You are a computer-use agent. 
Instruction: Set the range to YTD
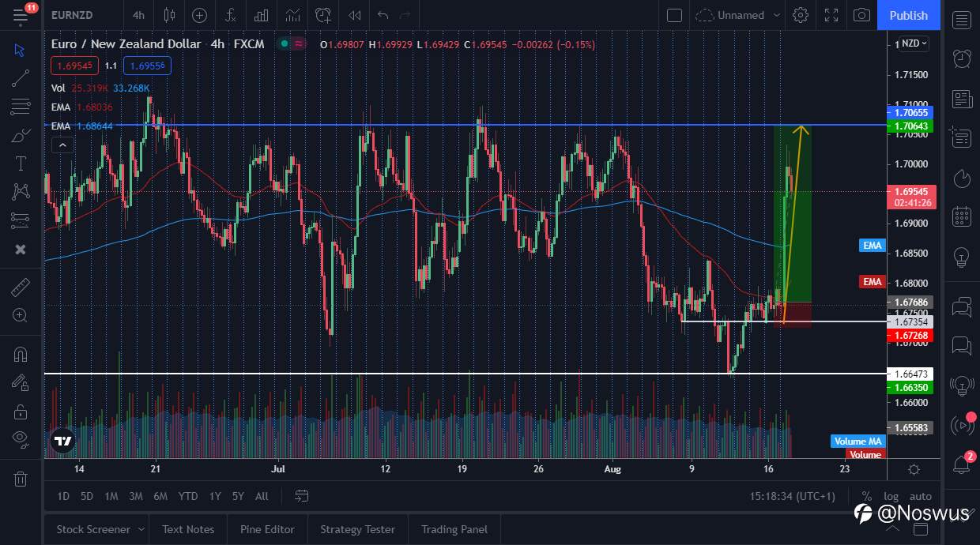(188, 496)
